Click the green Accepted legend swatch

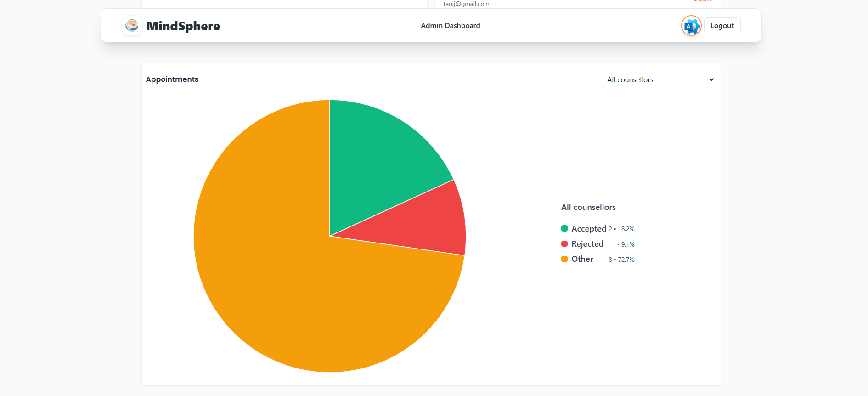pos(564,228)
